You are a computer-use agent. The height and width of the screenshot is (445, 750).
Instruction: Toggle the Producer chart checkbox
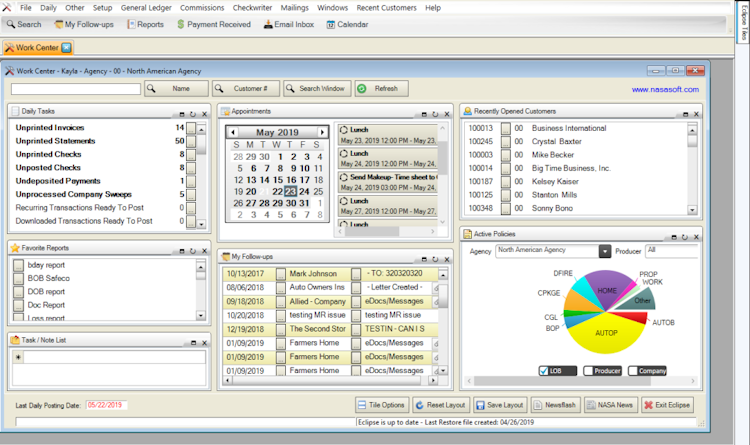tap(588, 371)
